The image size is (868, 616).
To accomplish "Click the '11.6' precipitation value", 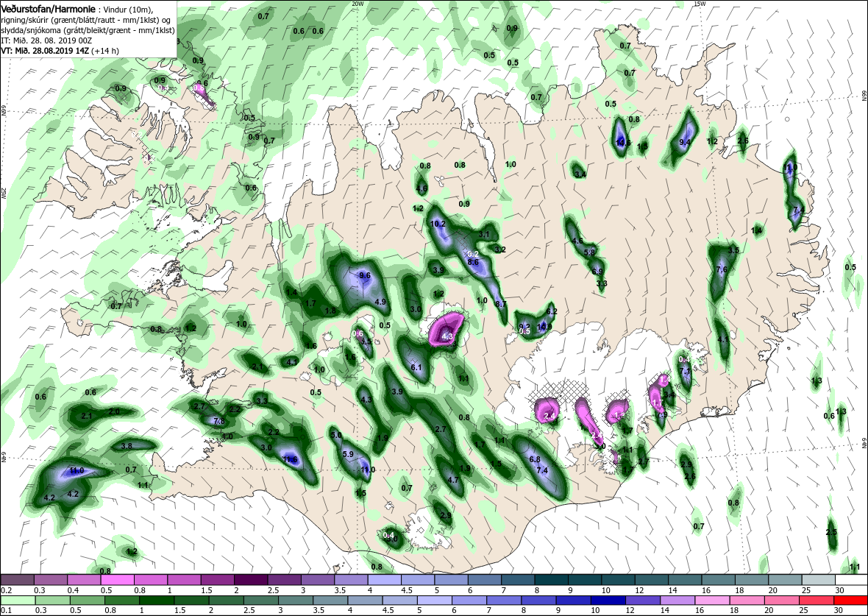I will pyautogui.click(x=290, y=460).
